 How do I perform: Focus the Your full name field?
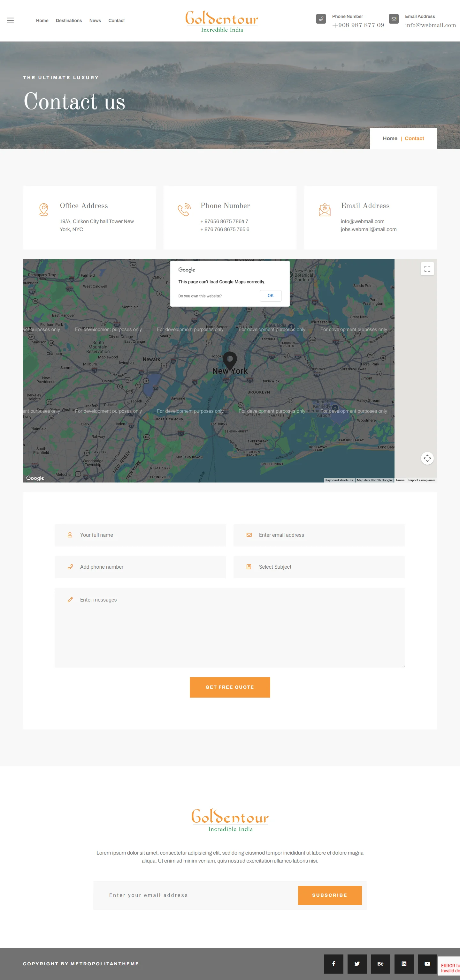point(140,535)
